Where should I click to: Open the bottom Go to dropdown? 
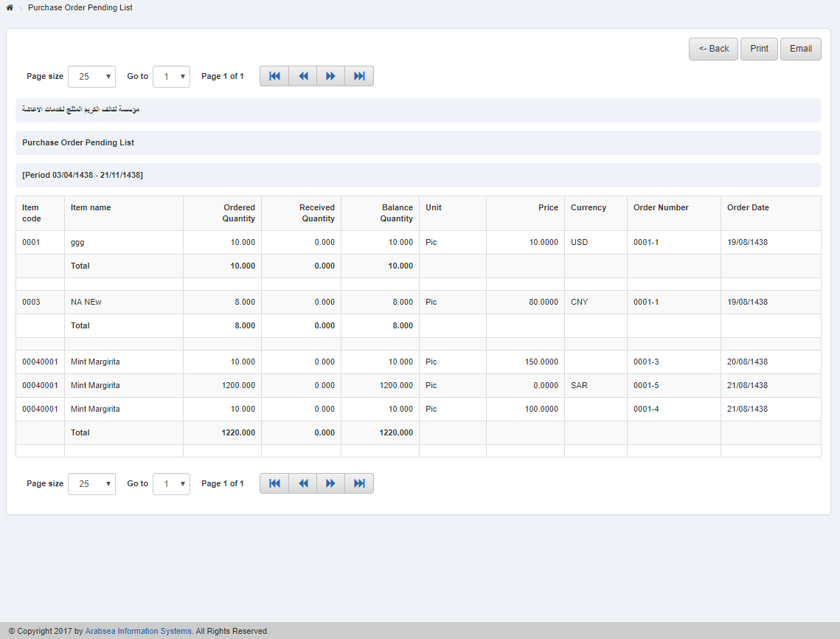pos(171,483)
